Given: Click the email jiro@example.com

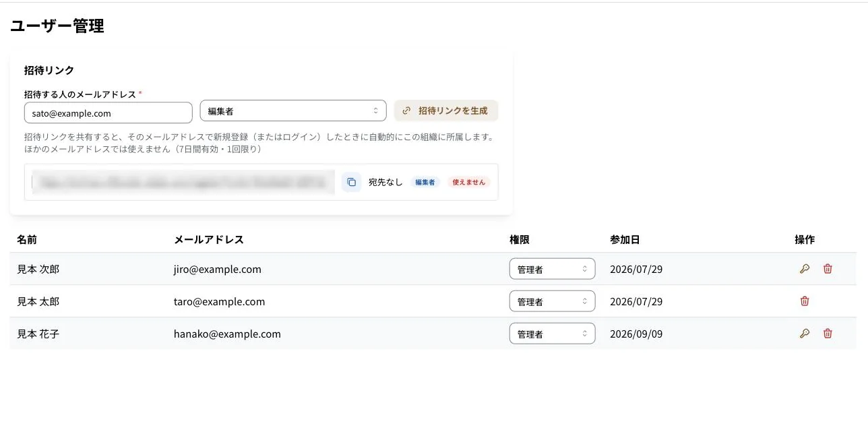Looking at the screenshot, I should pos(218,269).
